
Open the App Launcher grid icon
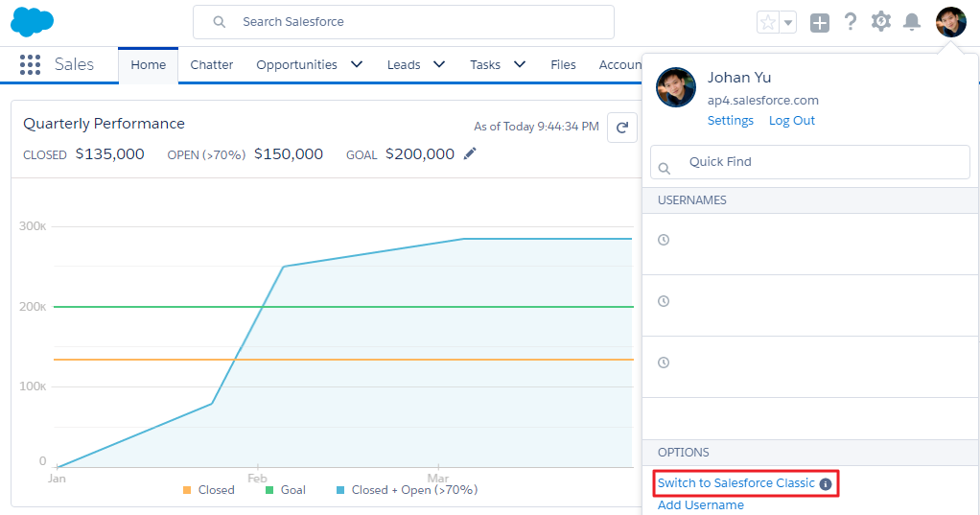30,64
